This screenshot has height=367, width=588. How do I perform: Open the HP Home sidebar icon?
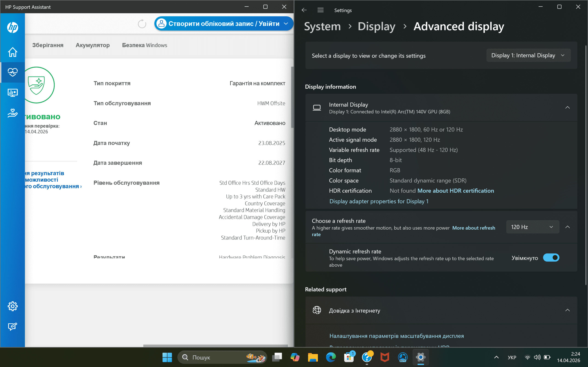(x=12, y=52)
